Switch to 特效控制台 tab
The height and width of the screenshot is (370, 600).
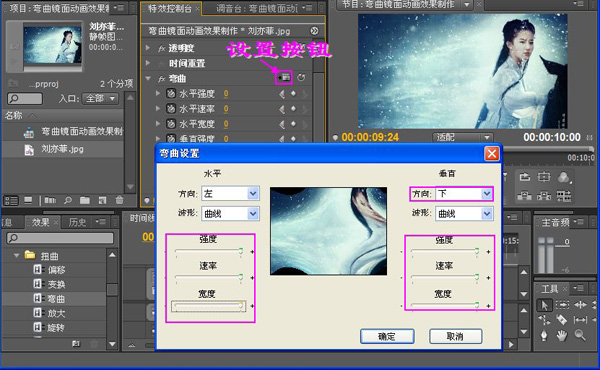(x=171, y=8)
